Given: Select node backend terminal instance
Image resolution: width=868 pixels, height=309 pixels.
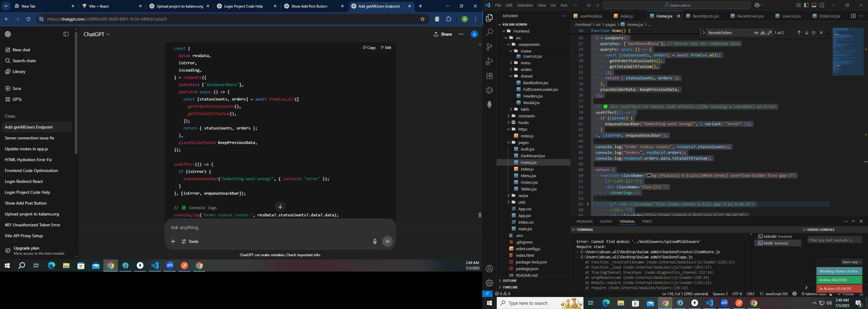Looking at the screenshot, I should (x=777, y=243).
